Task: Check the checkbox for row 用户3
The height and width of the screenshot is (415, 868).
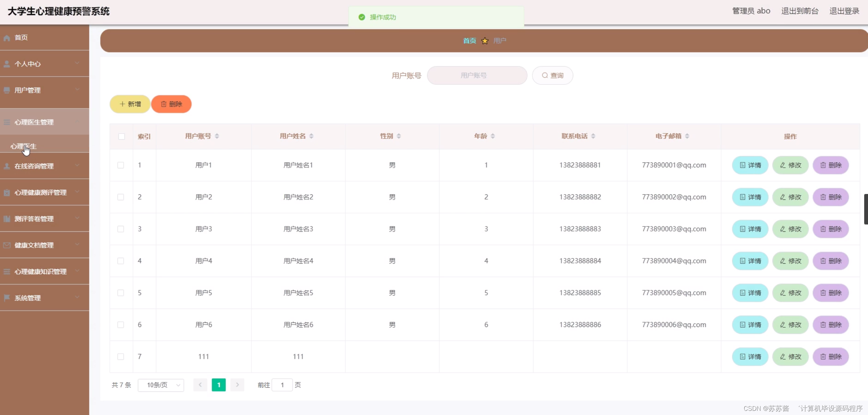Action: click(x=121, y=229)
